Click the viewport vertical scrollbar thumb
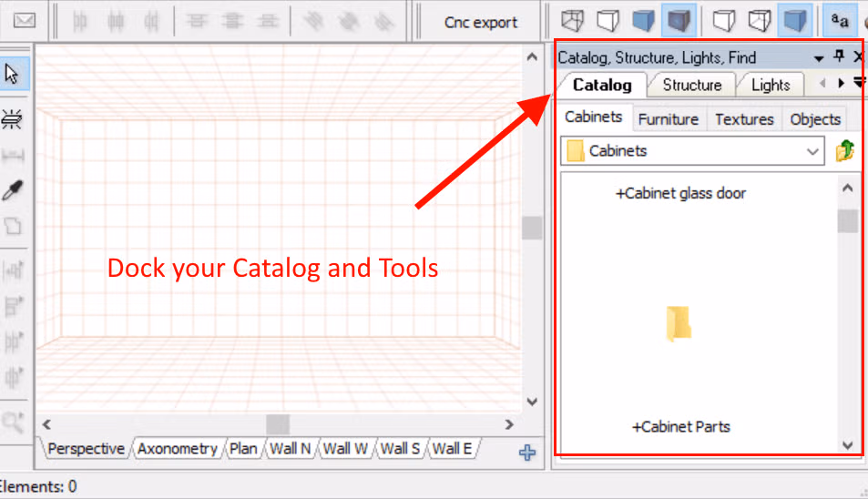This screenshot has width=868, height=499. tap(532, 228)
